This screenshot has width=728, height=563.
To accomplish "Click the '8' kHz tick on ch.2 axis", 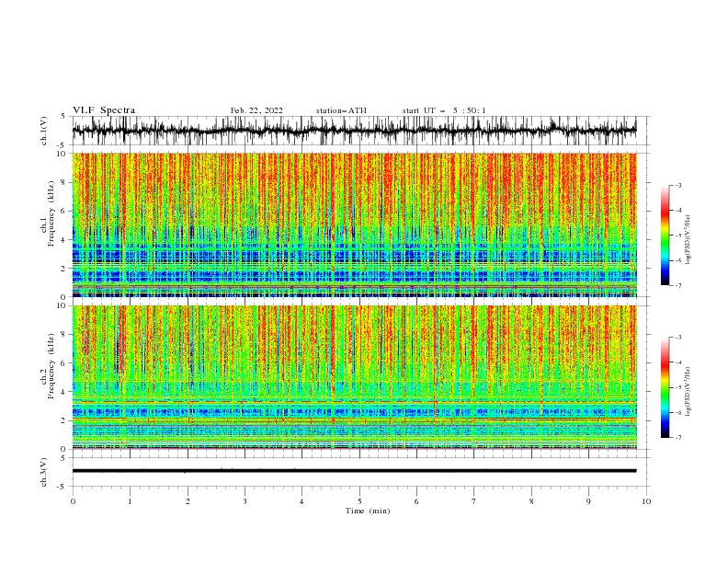I will point(64,335).
